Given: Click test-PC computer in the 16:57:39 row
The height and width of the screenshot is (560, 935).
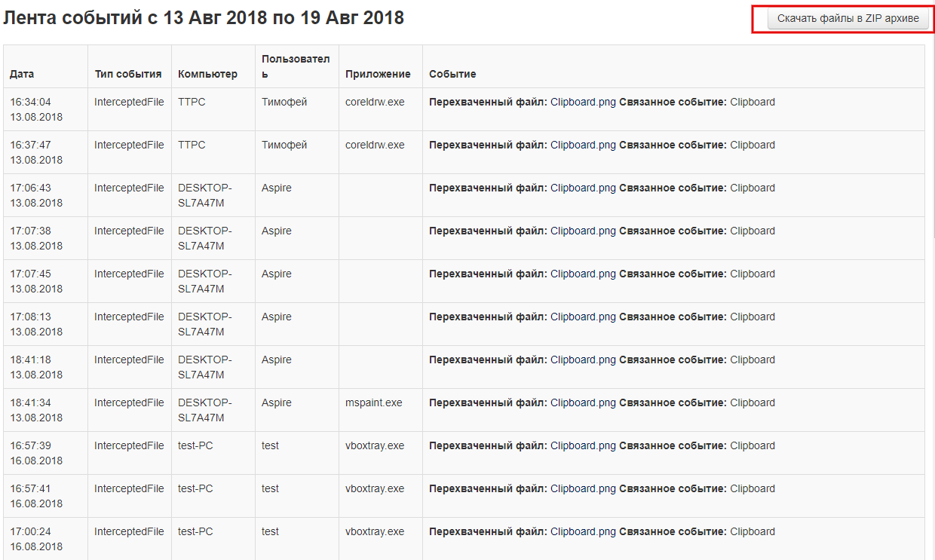Looking at the screenshot, I should (x=195, y=445).
